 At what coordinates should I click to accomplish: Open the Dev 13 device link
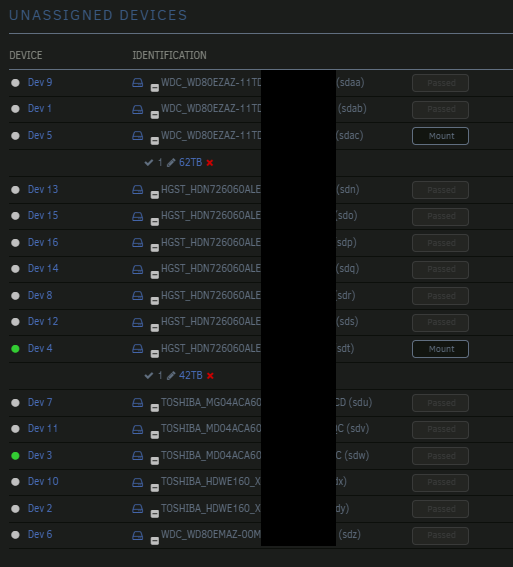[x=43, y=189]
